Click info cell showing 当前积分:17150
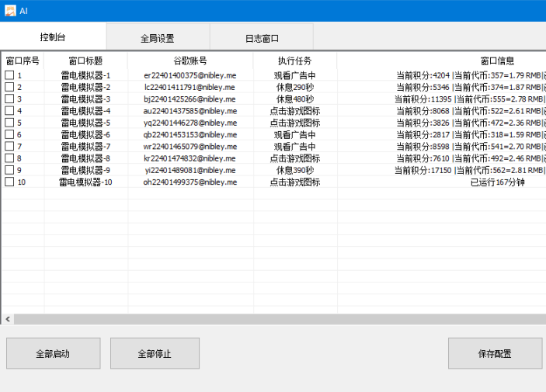This screenshot has width=546, height=392. 470,170
